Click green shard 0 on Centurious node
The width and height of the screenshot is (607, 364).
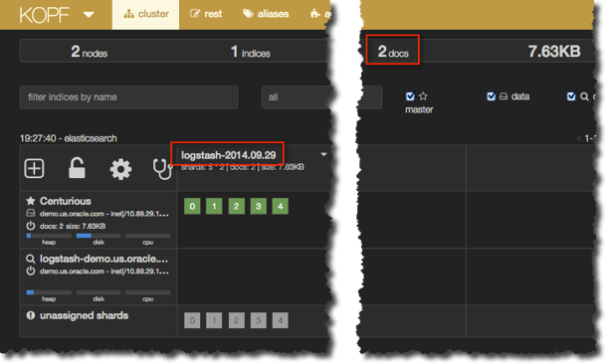click(192, 206)
